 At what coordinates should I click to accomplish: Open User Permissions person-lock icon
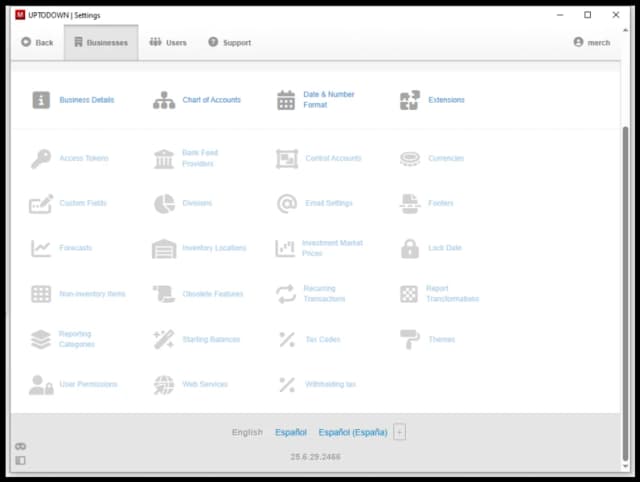coord(41,385)
